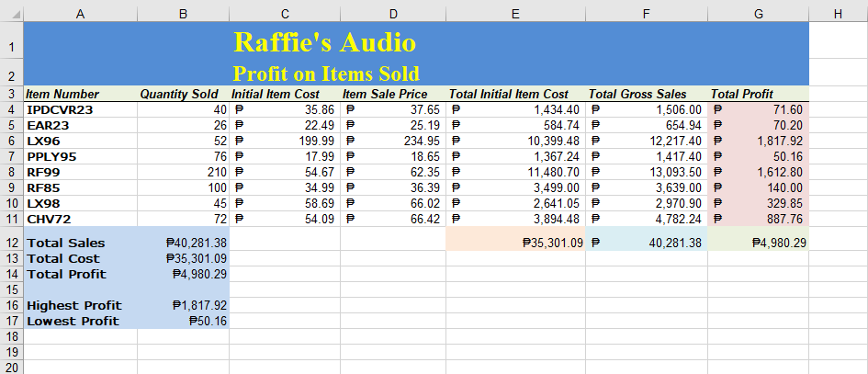Click the LX96 item cell
The image size is (868, 374).
[x=81, y=141]
